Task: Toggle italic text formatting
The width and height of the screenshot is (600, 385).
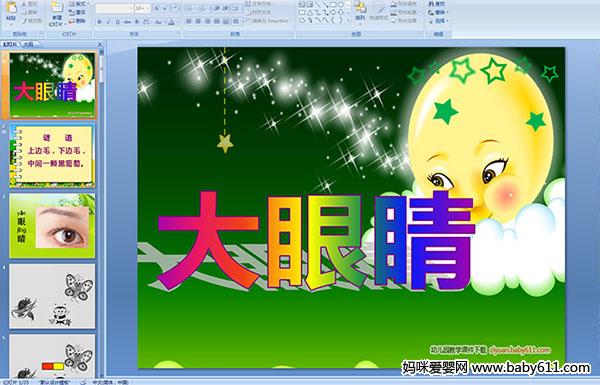Action: [x=108, y=22]
